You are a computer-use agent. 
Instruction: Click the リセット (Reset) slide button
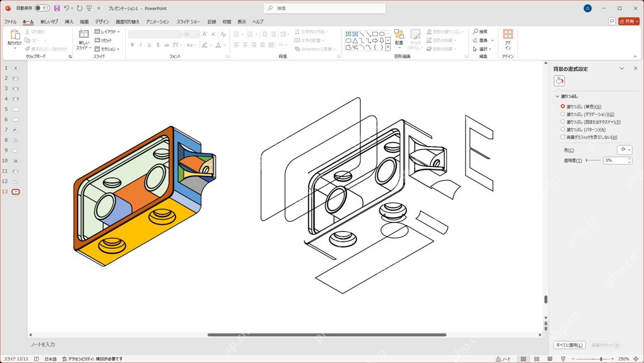coord(104,40)
